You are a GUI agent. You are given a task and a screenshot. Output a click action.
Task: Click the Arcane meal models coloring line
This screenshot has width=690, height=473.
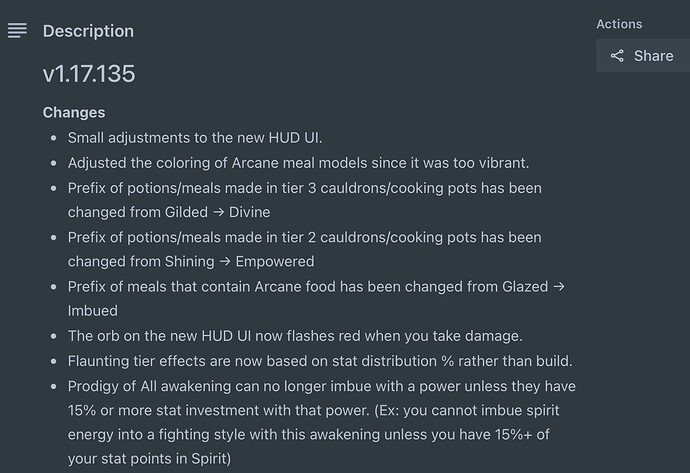coord(298,163)
